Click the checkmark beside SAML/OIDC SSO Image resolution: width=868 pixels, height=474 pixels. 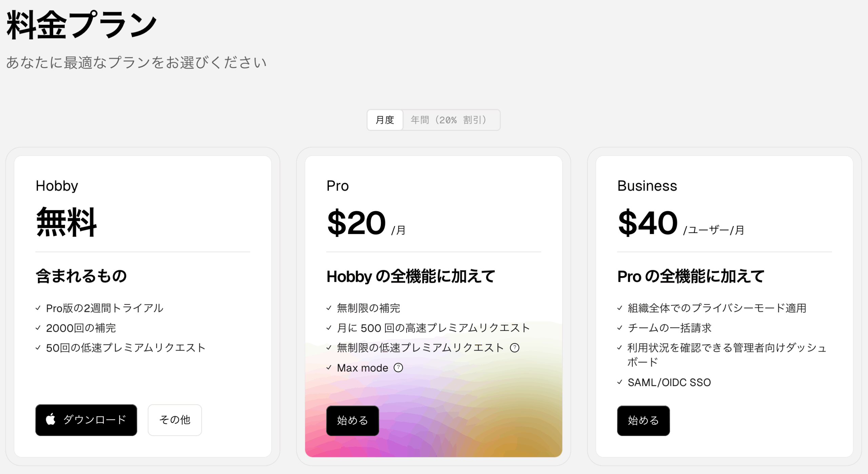coord(620,382)
